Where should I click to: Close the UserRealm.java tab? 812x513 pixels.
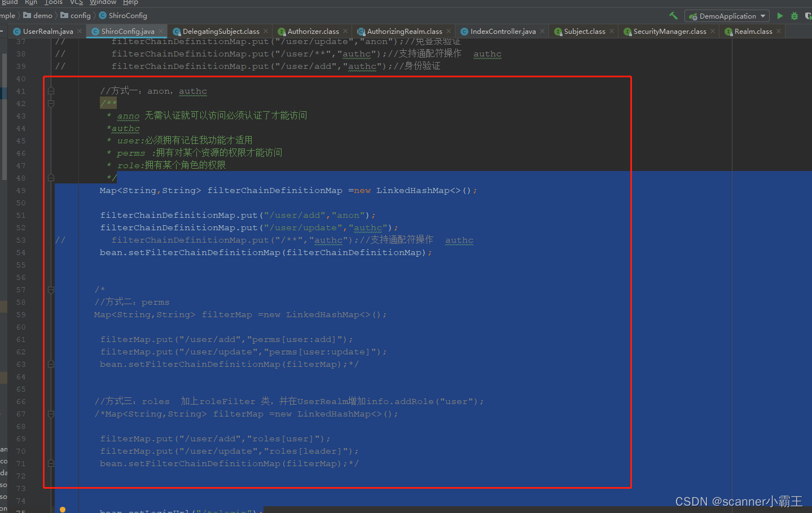[x=80, y=31]
